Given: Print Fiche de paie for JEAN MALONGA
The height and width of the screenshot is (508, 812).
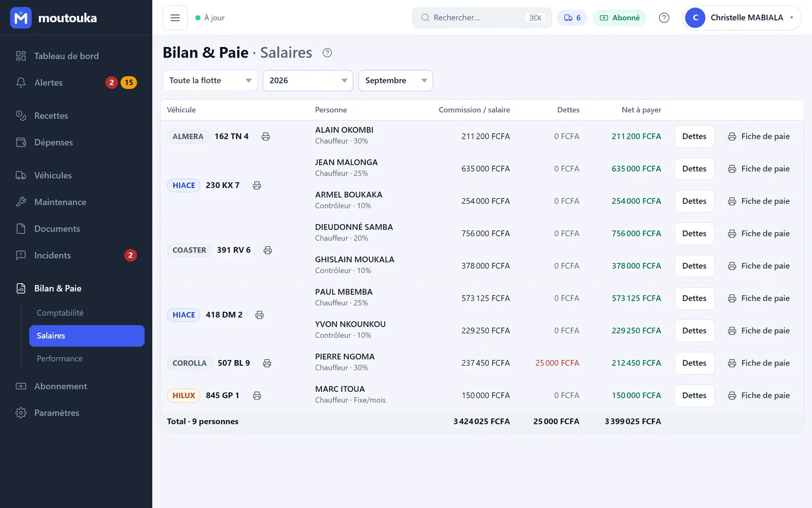Looking at the screenshot, I should 759,169.
